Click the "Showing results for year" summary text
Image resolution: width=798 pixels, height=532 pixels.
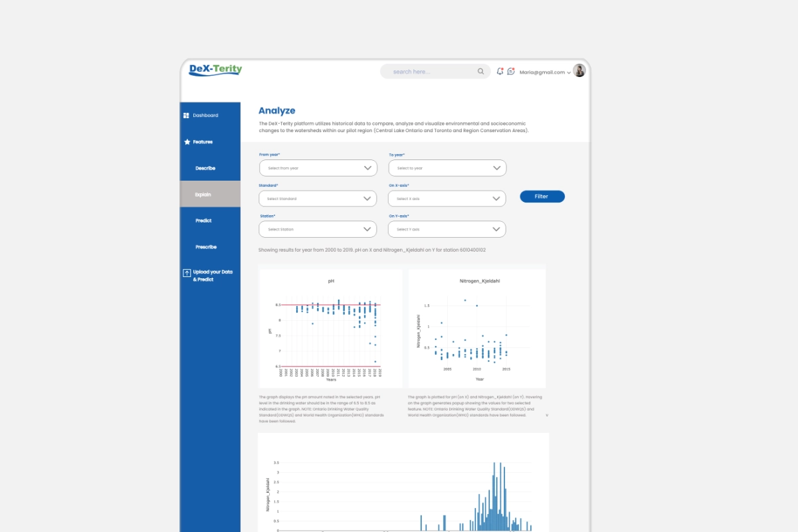pyautogui.click(x=372, y=250)
